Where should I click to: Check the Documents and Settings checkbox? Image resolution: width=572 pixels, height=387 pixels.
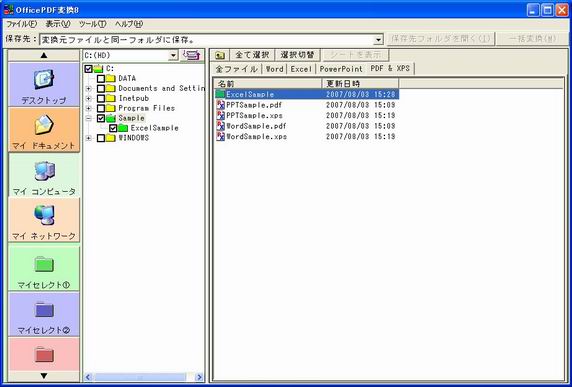point(101,88)
